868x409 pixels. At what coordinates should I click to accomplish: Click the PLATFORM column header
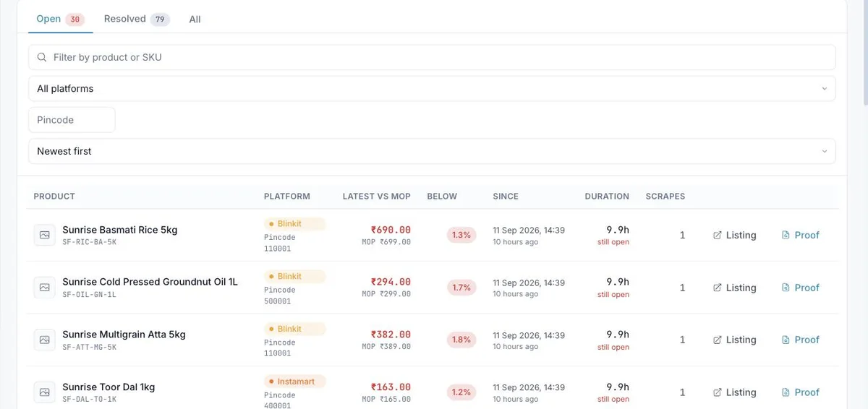pyautogui.click(x=287, y=197)
